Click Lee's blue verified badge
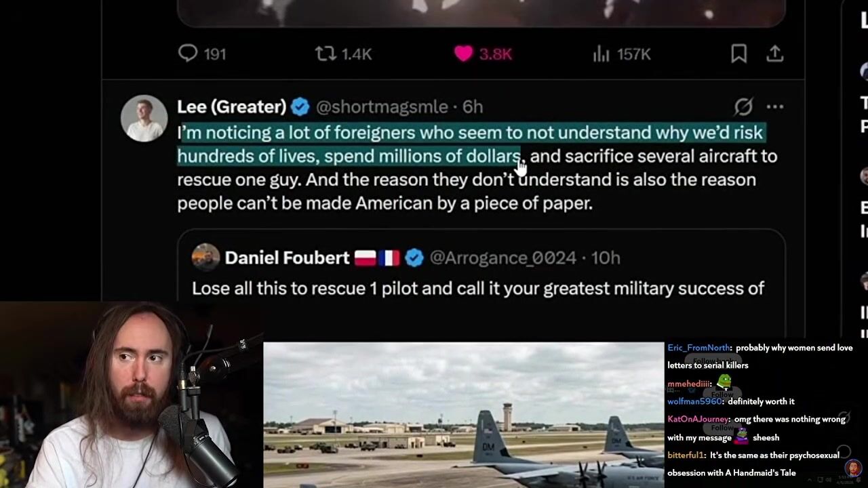 300,106
